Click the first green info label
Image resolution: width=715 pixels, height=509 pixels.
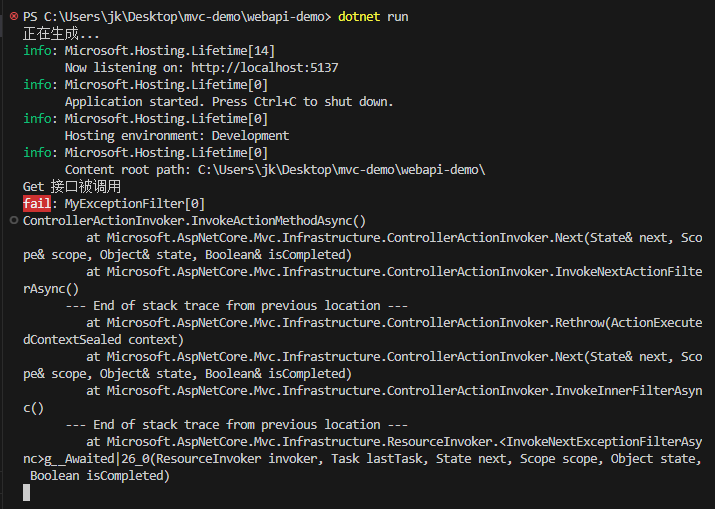coord(37,51)
